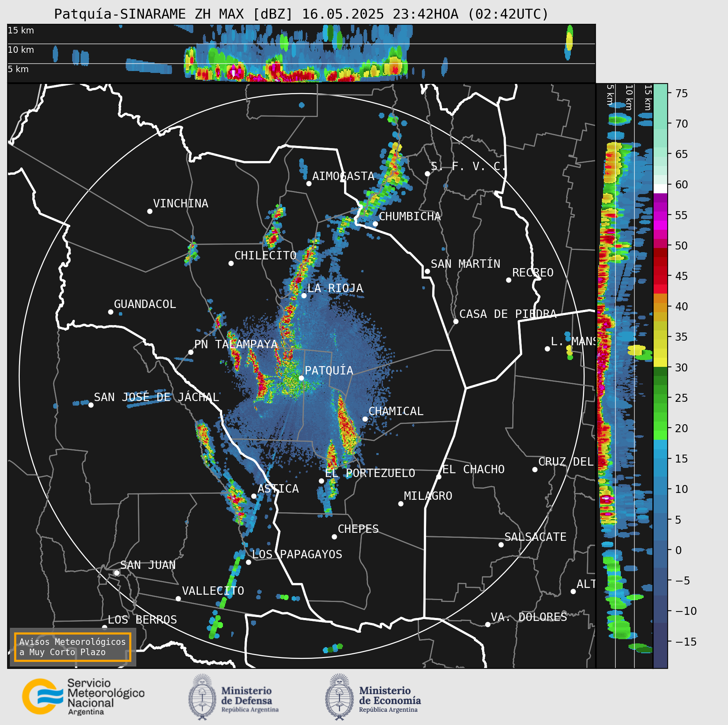Click the L. MANS label near right edge
This screenshot has height=725, width=728.
(573, 341)
